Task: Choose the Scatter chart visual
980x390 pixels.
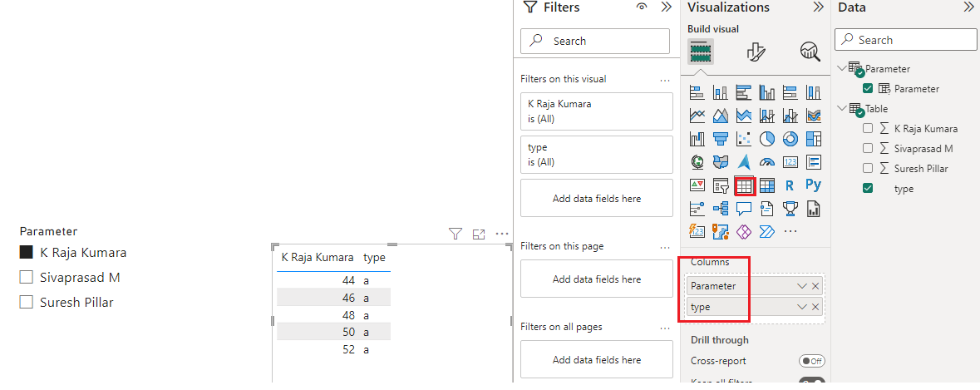Action: (x=744, y=139)
